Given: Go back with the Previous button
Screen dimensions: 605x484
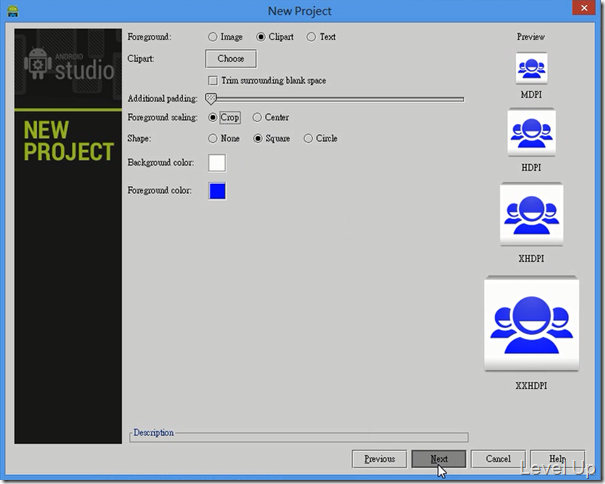Looking at the screenshot, I should [379, 459].
